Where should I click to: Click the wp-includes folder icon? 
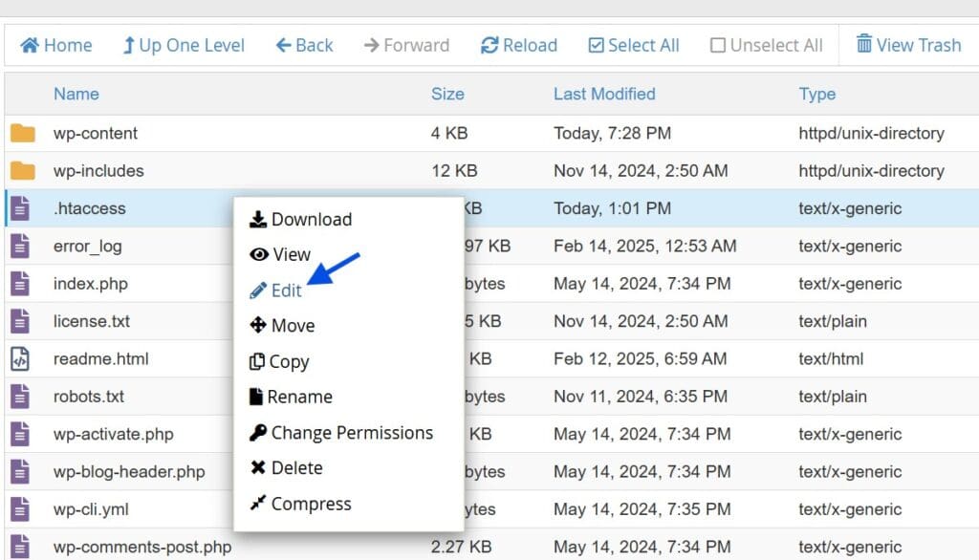(x=23, y=170)
